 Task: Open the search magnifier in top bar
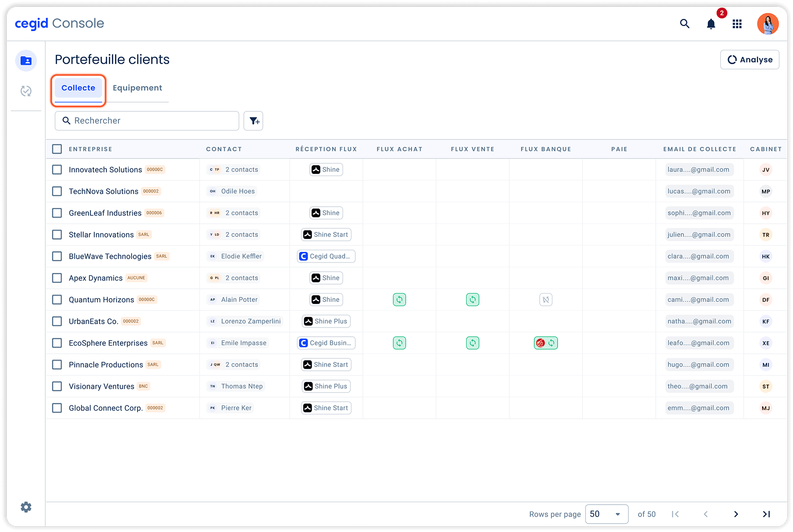tap(684, 24)
